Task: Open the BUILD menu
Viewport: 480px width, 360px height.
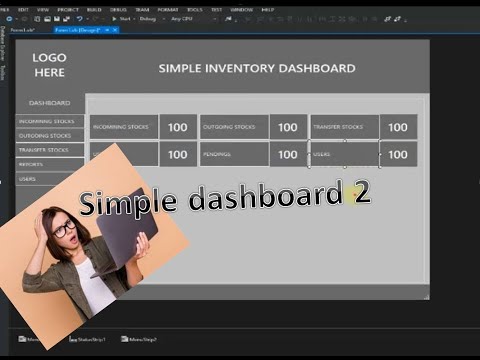Action: pos(94,10)
